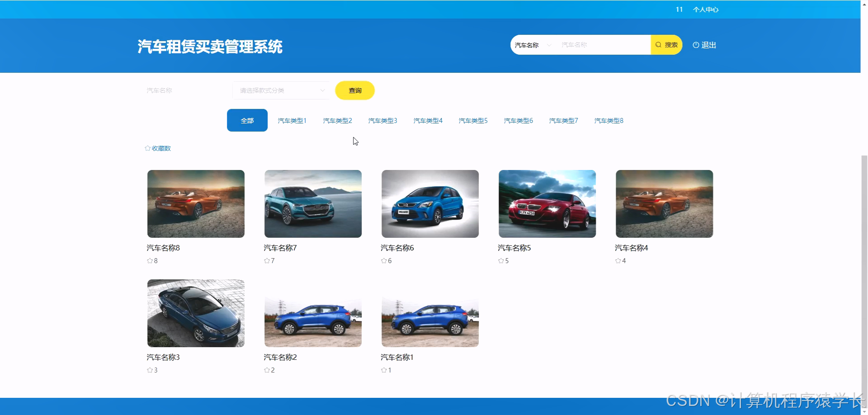Click the star icon beside 收藏数 sort
The image size is (868, 415).
pos(147,148)
